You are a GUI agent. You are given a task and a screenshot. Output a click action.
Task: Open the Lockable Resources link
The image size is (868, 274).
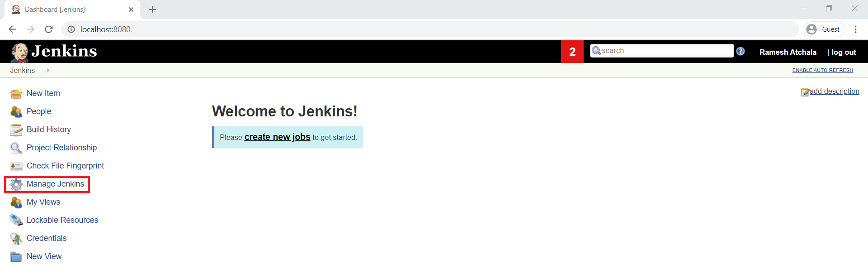tap(62, 220)
